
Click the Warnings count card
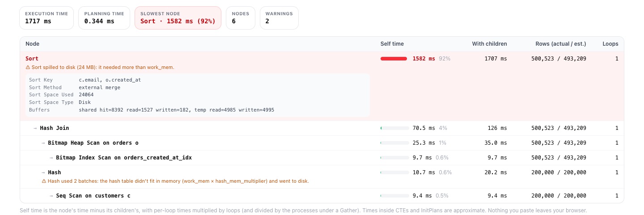coord(279,18)
